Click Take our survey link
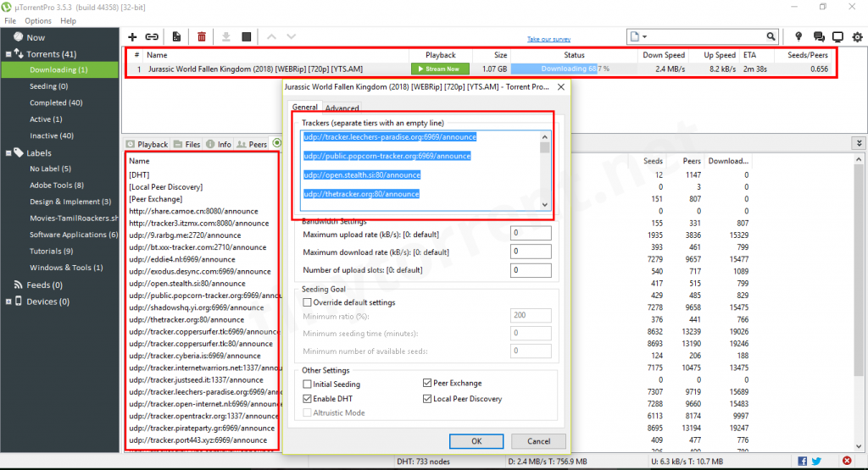This screenshot has width=868, height=470. point(548,39)
